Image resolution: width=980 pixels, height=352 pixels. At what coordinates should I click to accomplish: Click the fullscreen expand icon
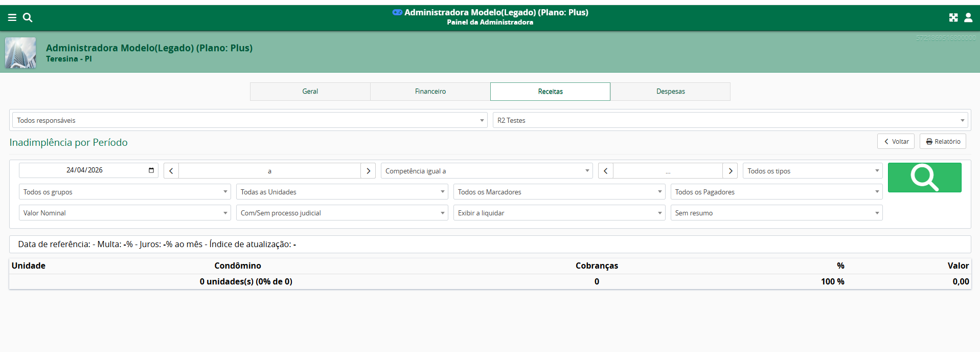point(953,17)
